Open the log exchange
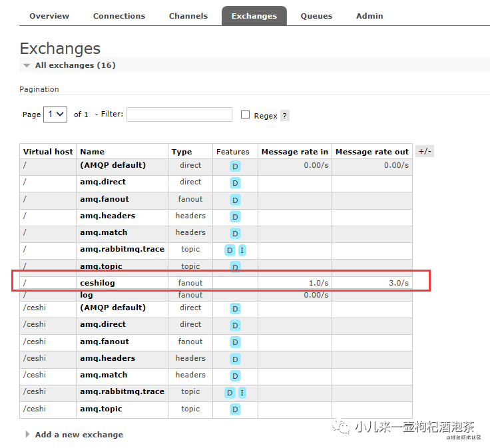Screen dimensions: 490x448 tap(87, 296)
